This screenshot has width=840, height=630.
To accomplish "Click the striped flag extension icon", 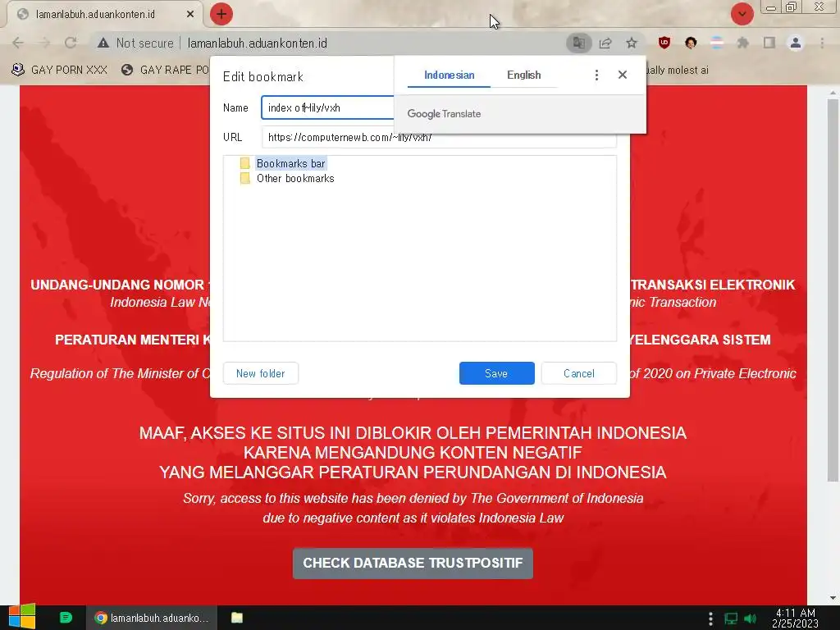I will [717, 43].
